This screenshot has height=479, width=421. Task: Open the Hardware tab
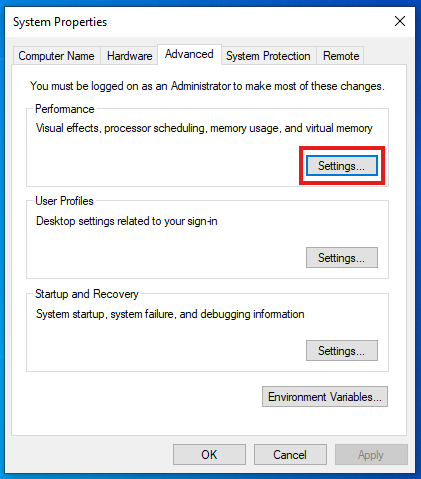129,56
